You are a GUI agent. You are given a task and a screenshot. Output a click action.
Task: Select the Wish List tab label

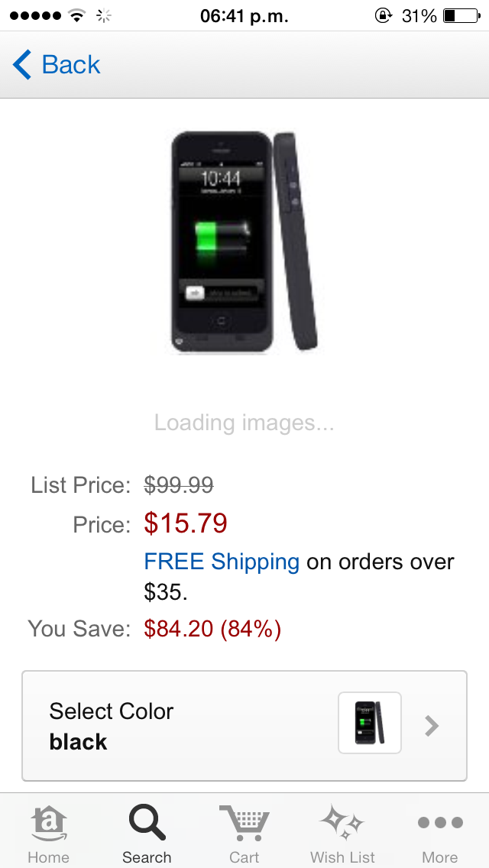tap(342, 857)
